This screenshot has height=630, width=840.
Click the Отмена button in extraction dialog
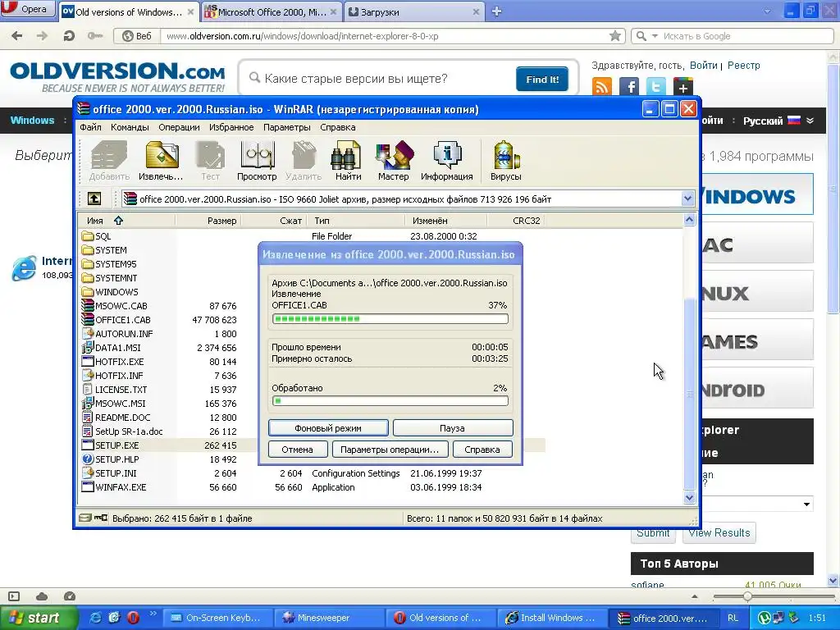pos(297,450)
